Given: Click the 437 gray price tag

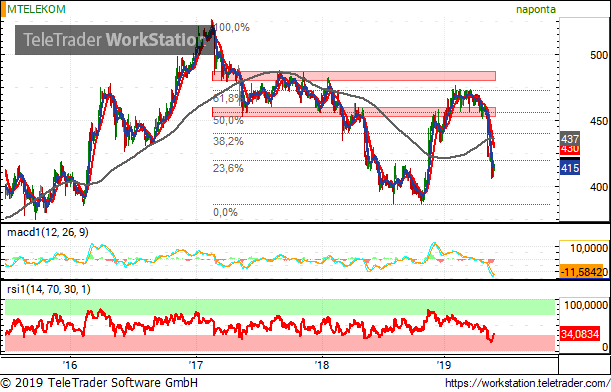Looking at the screenshot, I should (x=570, y=138).
